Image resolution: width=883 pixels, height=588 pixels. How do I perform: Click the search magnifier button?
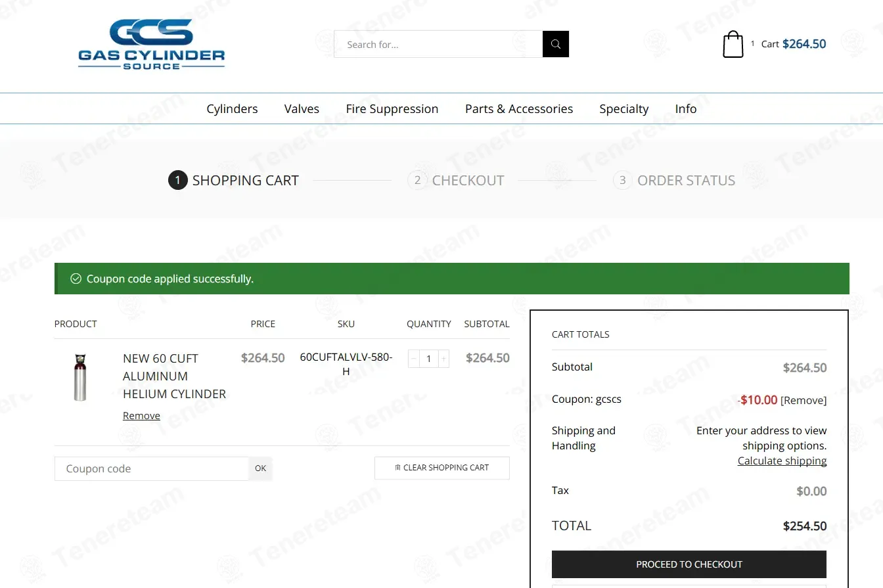click(x=556, y=44)
